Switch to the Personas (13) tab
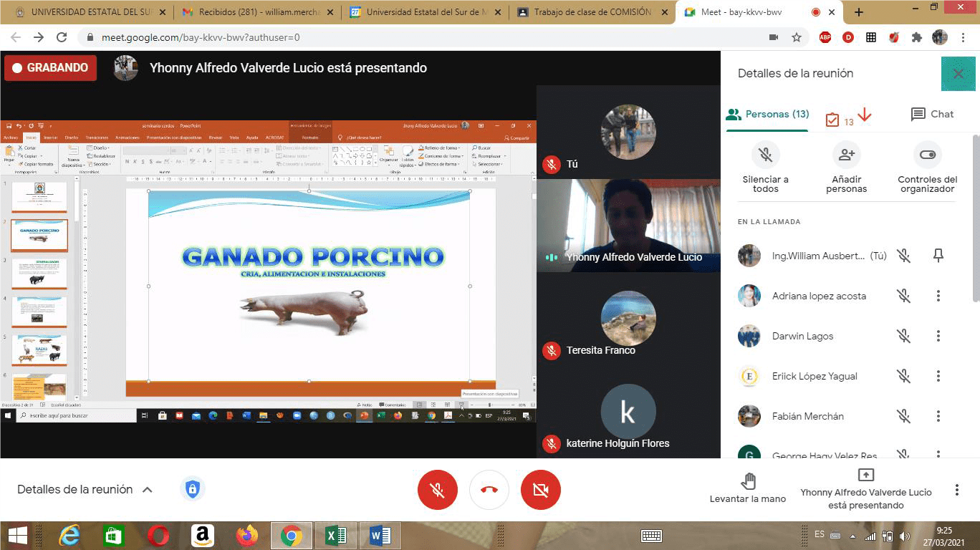This screenshot has width=980, height=550. 767,114
